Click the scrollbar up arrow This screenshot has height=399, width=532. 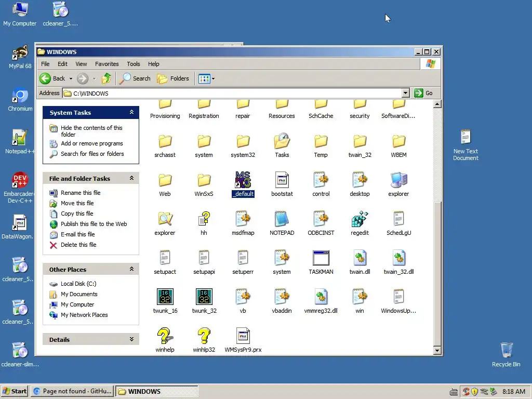[x=437, y=104]
